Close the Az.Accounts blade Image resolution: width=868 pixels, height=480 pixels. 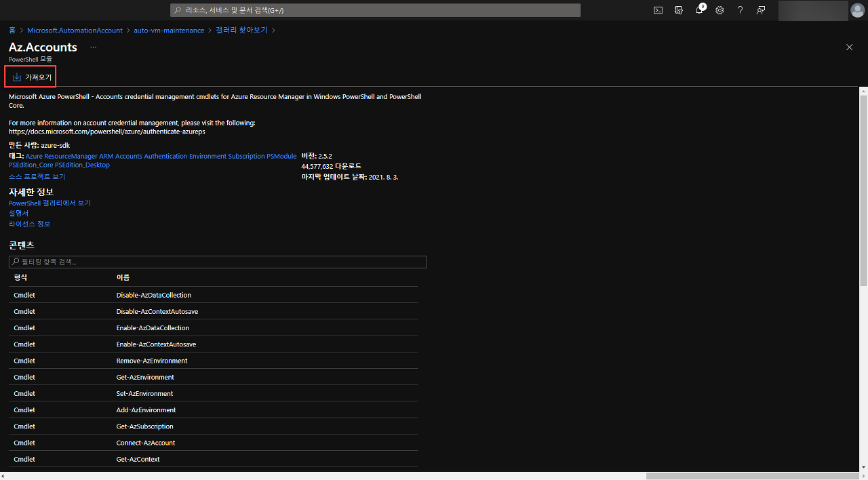click(x=849, y=47)
